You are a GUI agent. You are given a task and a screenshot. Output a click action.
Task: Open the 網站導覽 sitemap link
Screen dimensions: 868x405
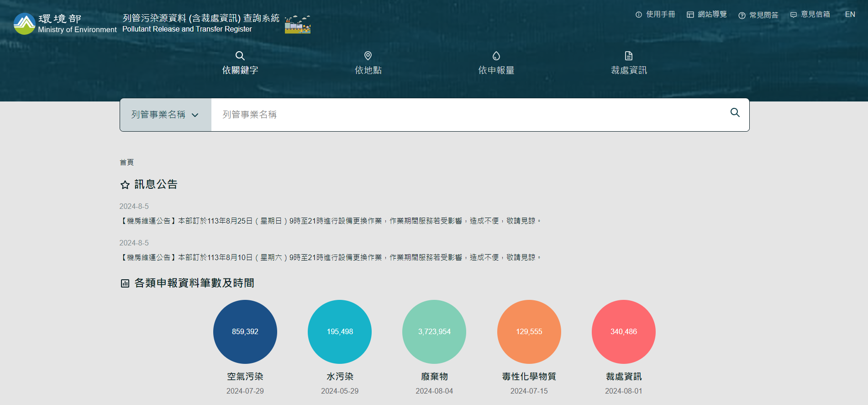[x=707, y=15]
